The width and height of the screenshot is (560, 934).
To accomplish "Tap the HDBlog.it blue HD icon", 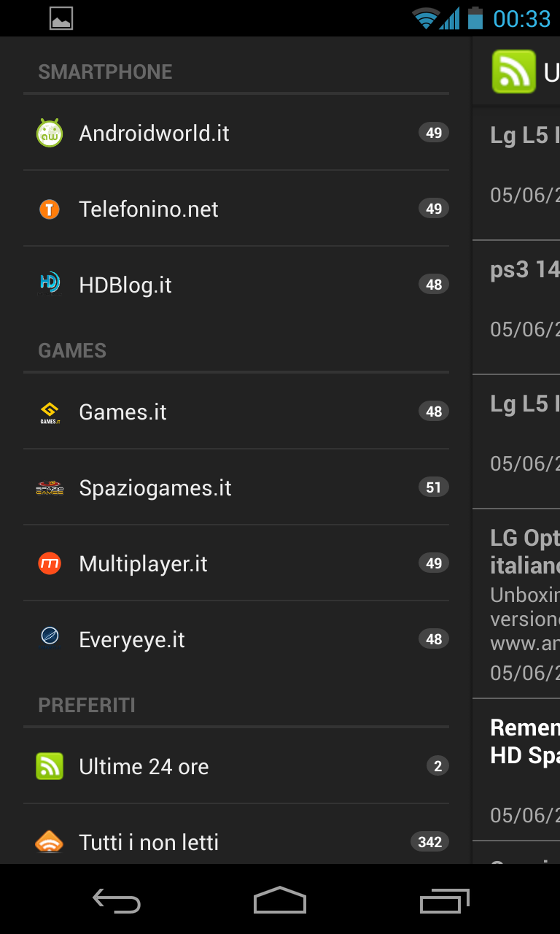I will click(x=50, y=284).
